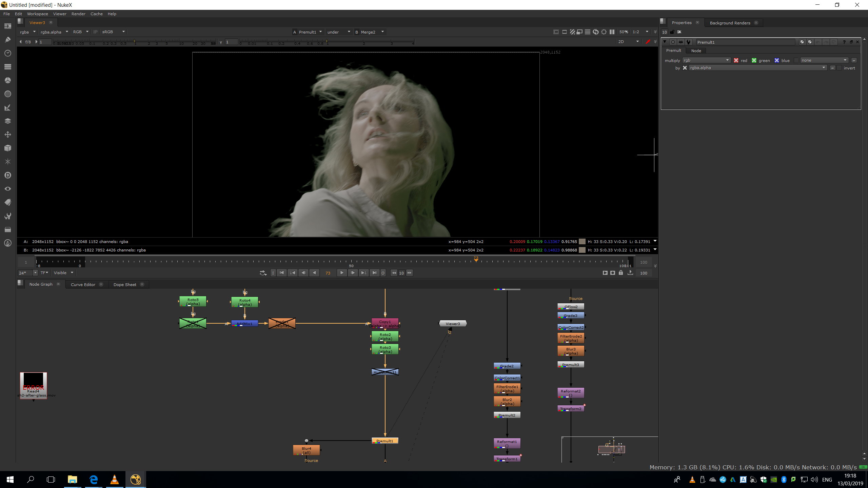Toggle the green channel checkbox
Screen dimensions: 868x488
point(754,60)
